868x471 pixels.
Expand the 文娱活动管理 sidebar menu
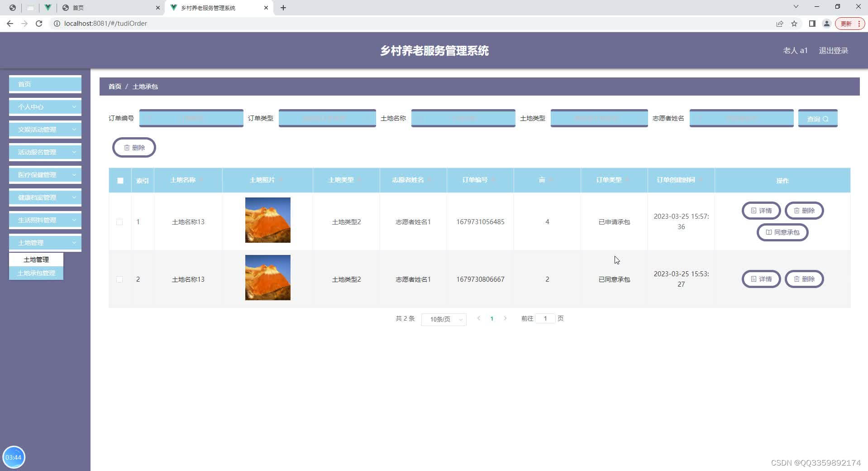(x=45, y=130)
